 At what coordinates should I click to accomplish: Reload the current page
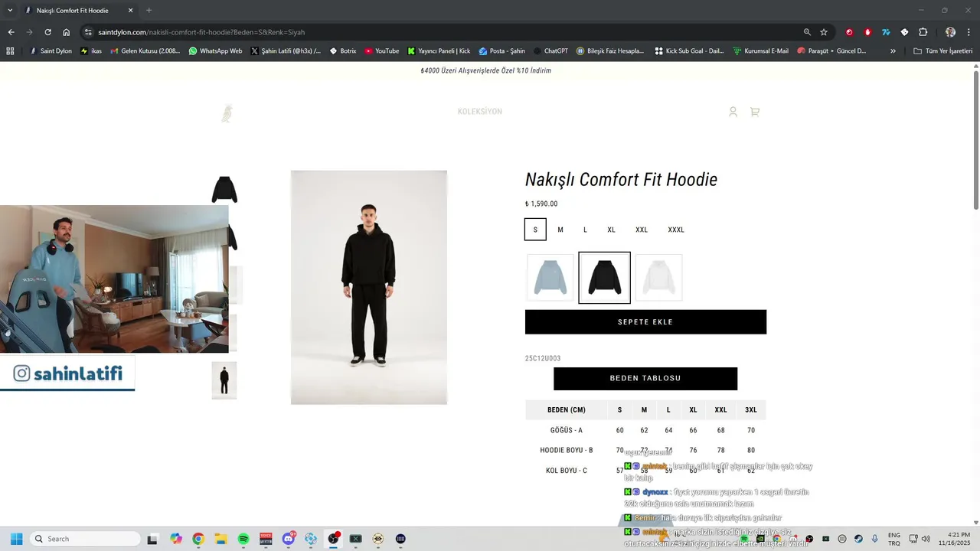(x=47, y=32)
